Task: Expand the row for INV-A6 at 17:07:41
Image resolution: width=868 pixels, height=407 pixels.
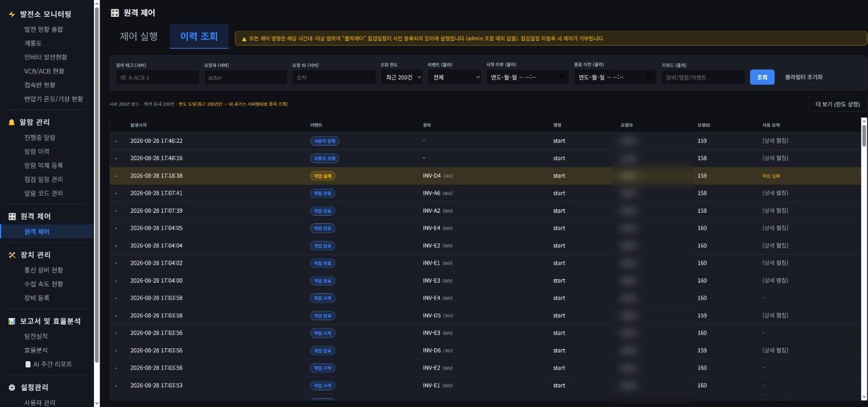Action: (116, 193)
